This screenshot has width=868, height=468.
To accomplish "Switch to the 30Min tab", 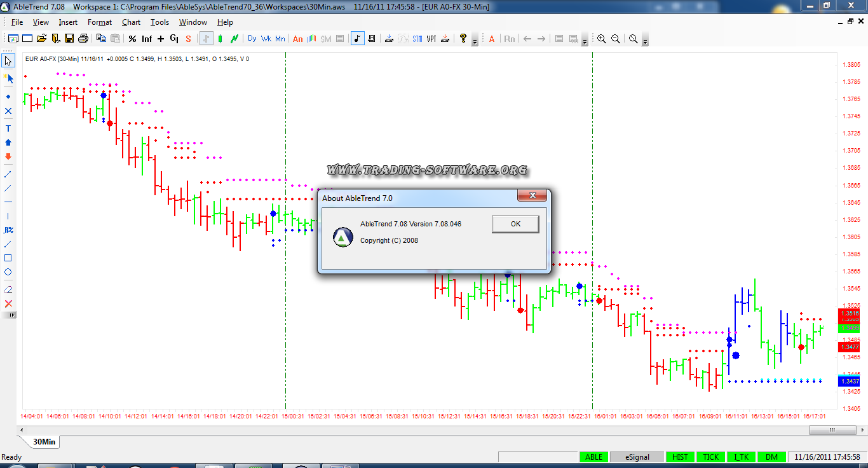I will pos(44,441).
